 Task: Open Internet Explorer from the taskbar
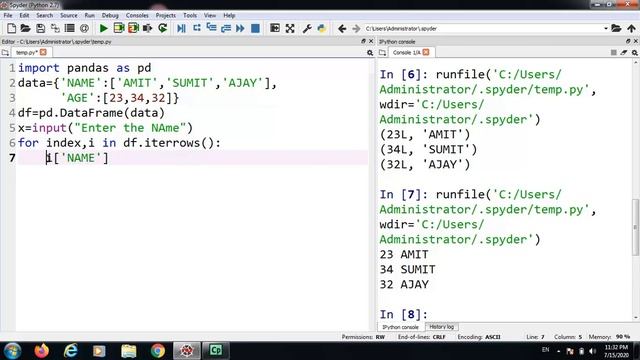pos(71,351)
